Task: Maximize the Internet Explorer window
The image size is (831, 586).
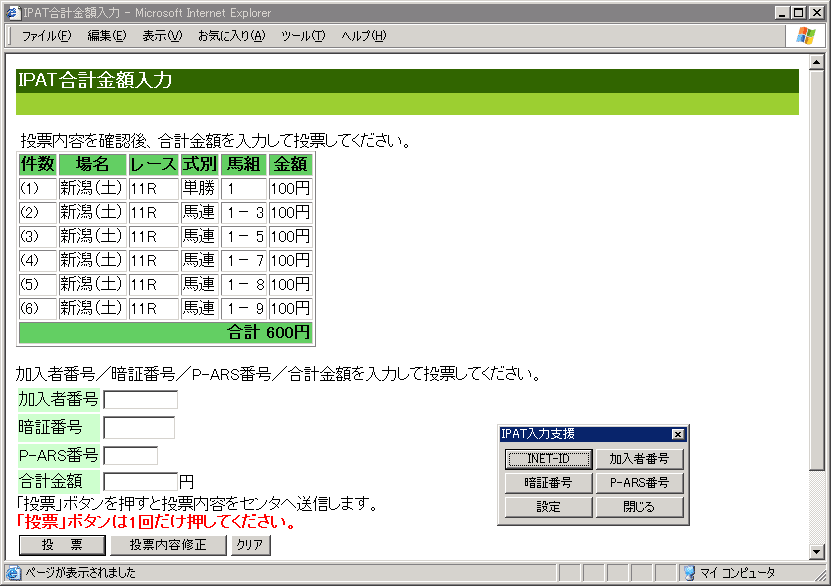Action: [x=798, y=13]
